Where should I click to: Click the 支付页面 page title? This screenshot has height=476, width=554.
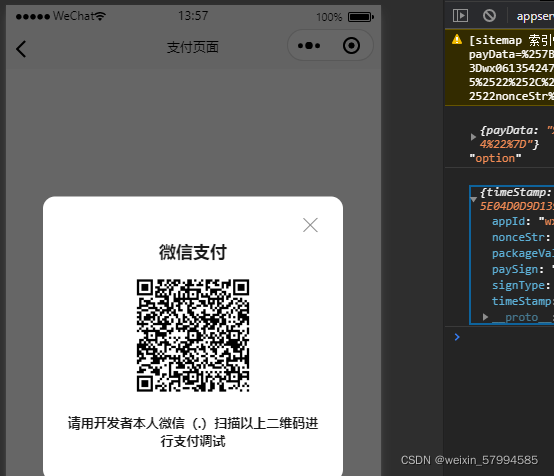pyautogui.click(x=193, y=47)
